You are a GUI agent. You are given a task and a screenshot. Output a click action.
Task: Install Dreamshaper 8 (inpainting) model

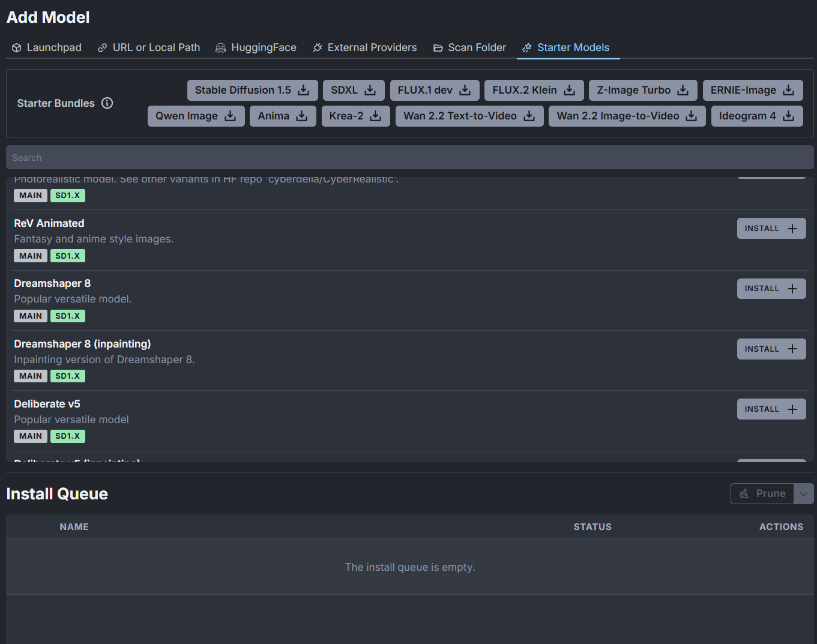coord(771,349)
